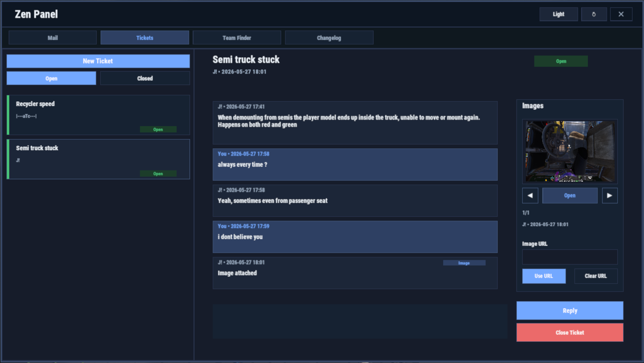
Task: Open the attached image via Open button
Action: pyautogui.click(x=570, y=196)
